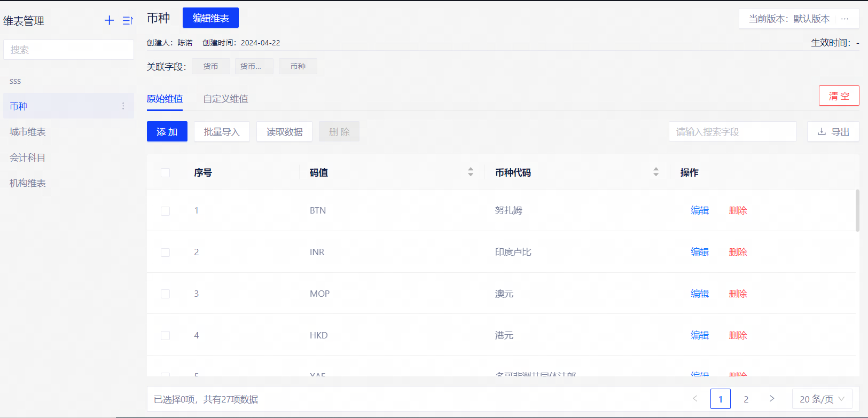868x418 pixels.
Task: Click the plus icon to add dimension table
Action: pyautogui.click(x=109, y=20)
